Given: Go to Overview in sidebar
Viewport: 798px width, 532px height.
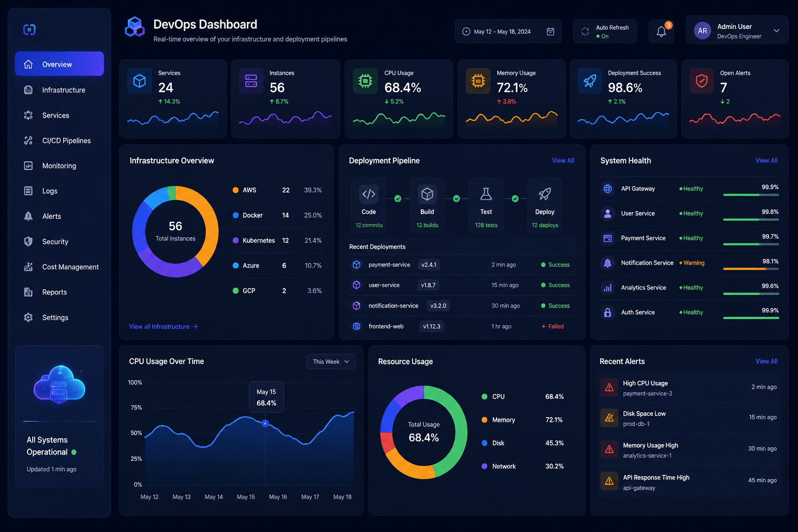Looking at the screenshot, I should tap(59, 64).
